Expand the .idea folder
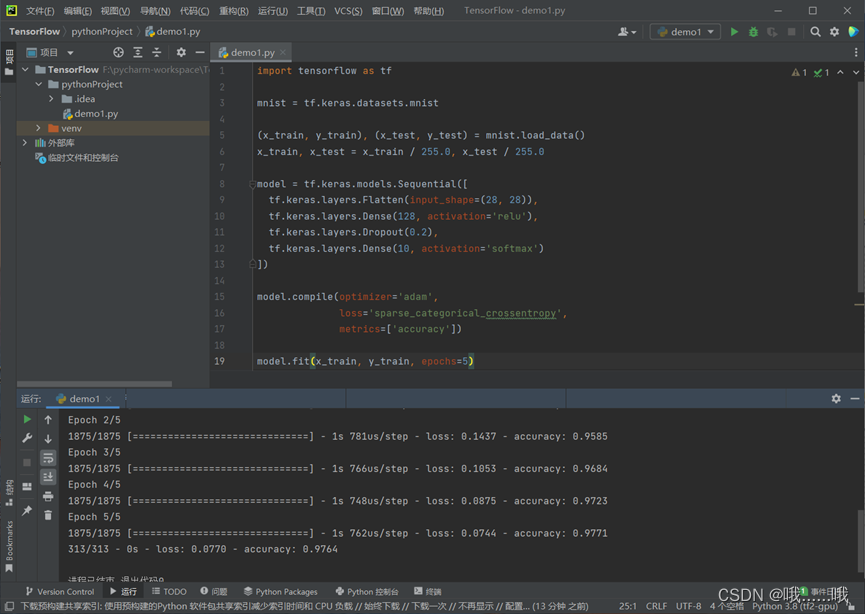 tap(51, 99)
